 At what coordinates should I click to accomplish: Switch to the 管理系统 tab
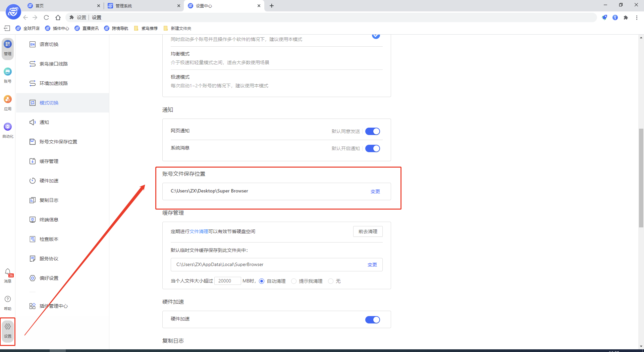124,6
